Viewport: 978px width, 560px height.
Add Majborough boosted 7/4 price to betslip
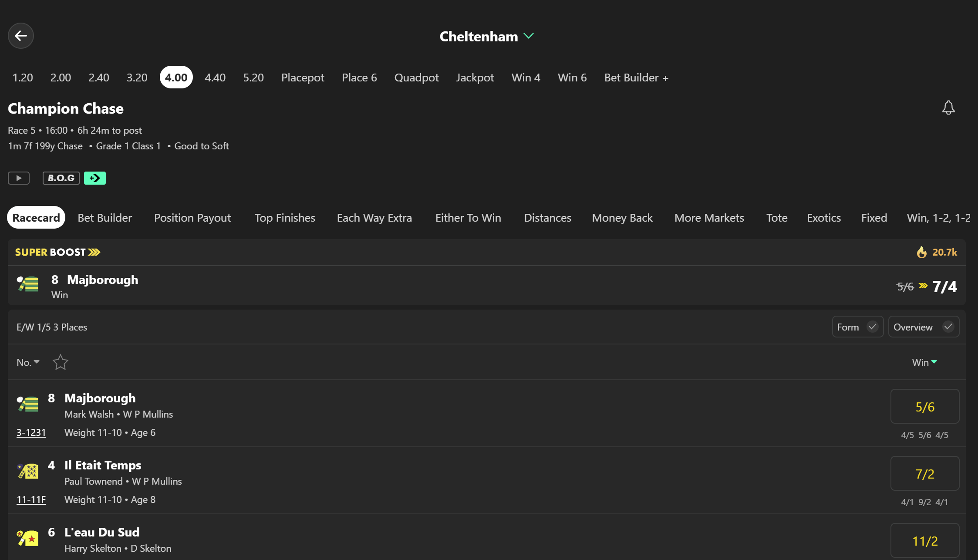[x=944, y=287]
